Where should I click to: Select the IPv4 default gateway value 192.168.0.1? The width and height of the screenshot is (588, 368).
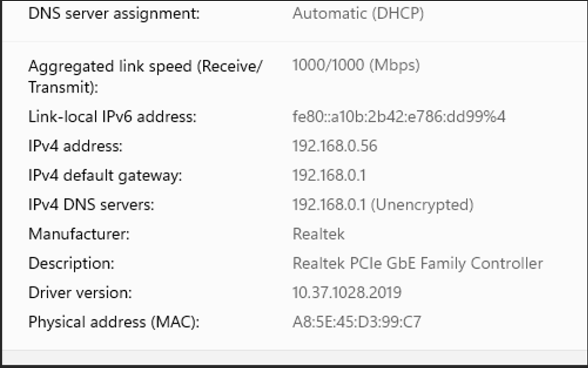329,175
